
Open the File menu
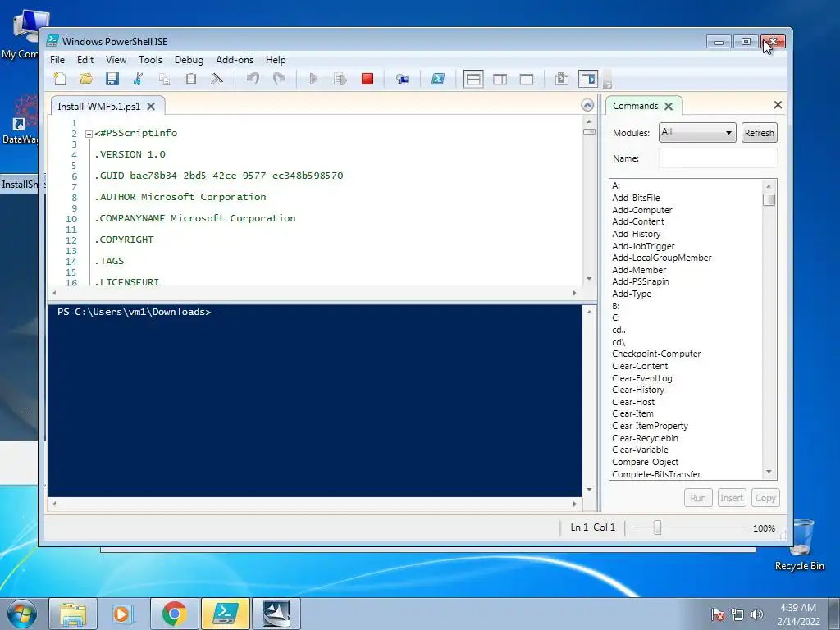[x=57, y=60]
